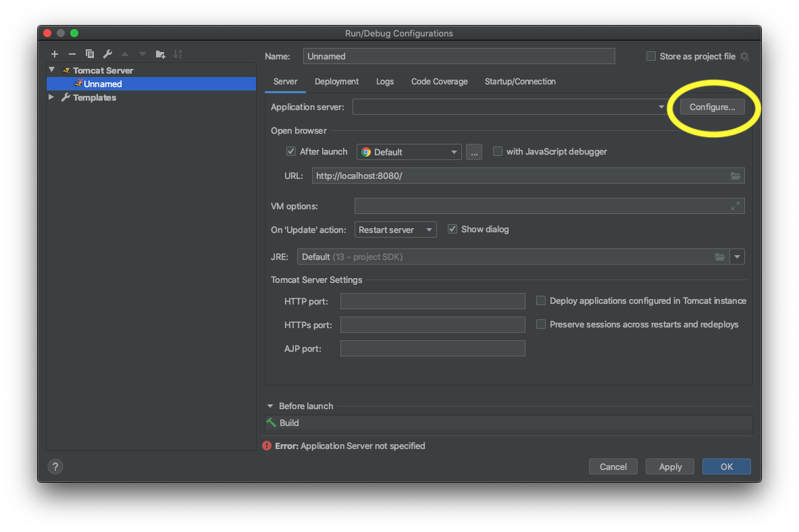799x532 pixels.
Task: Sort configurations alphabetically
Action: (x=178, y=54)
